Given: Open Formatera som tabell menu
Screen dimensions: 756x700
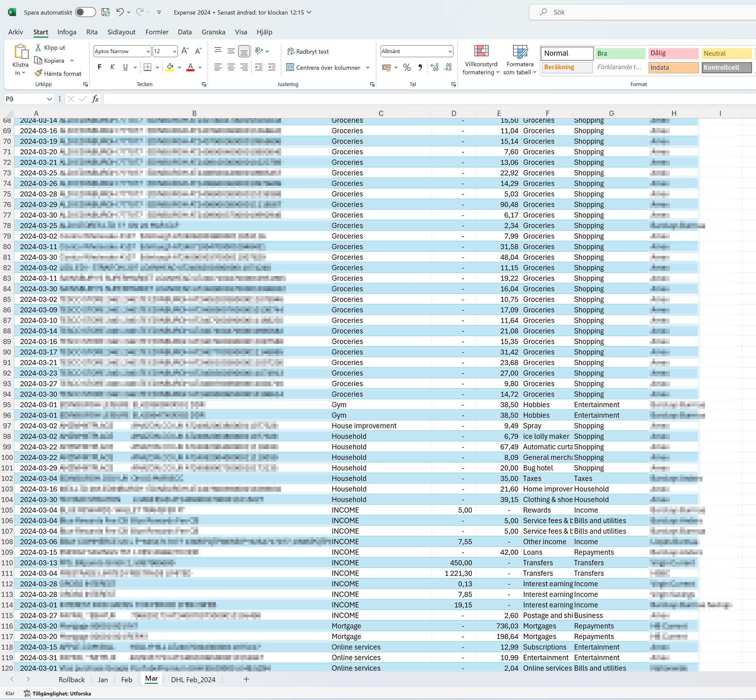Looking at the screenshot, I should pyautogui.click(x=520, y=60).
